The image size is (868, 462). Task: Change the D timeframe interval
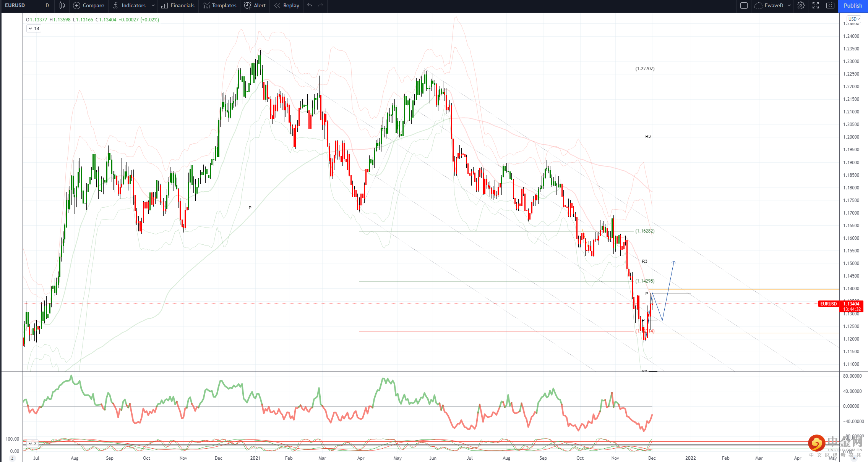click(x=47, y=5)
